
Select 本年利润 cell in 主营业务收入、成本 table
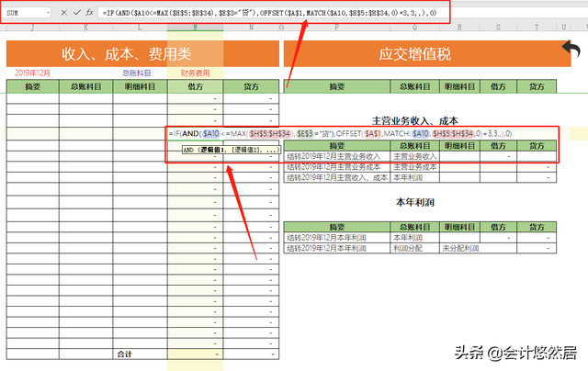click(x=414, y=177)
